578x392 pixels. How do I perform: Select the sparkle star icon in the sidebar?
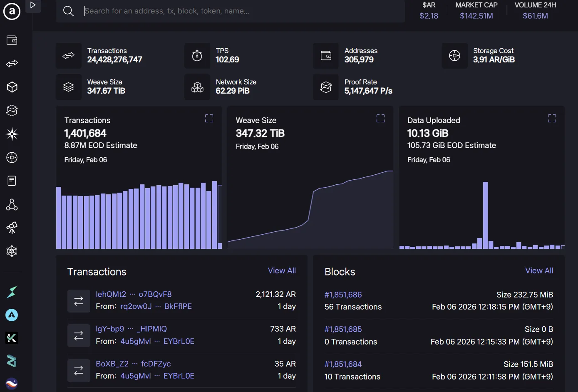[12, 134]
